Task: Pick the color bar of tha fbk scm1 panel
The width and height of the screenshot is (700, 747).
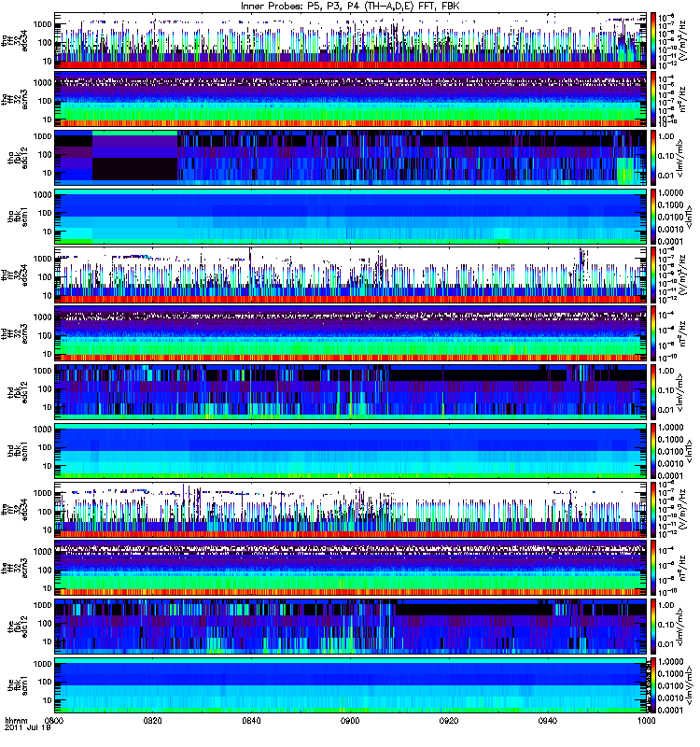Action: click(x=652, y=217)
